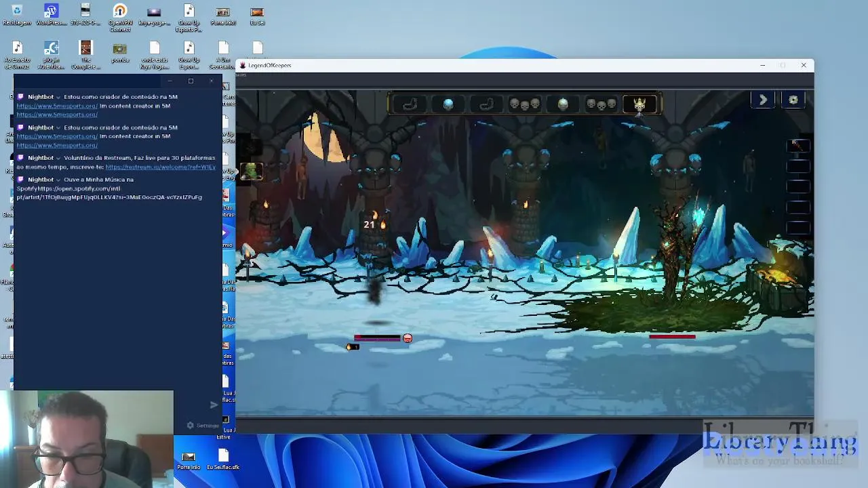Select the top-row 'Eu Sei' desktop thumbnail

click(257, 15)
